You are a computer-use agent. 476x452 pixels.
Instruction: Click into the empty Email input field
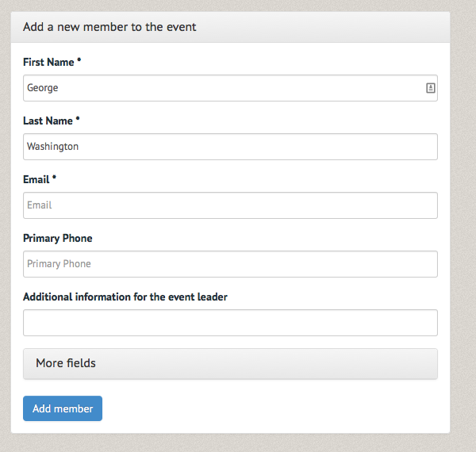(230, 205)
